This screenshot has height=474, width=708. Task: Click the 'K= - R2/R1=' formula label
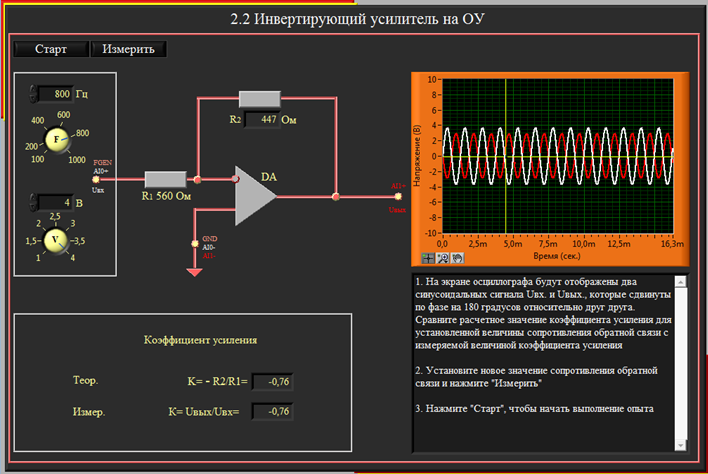[x=218, y=382]
